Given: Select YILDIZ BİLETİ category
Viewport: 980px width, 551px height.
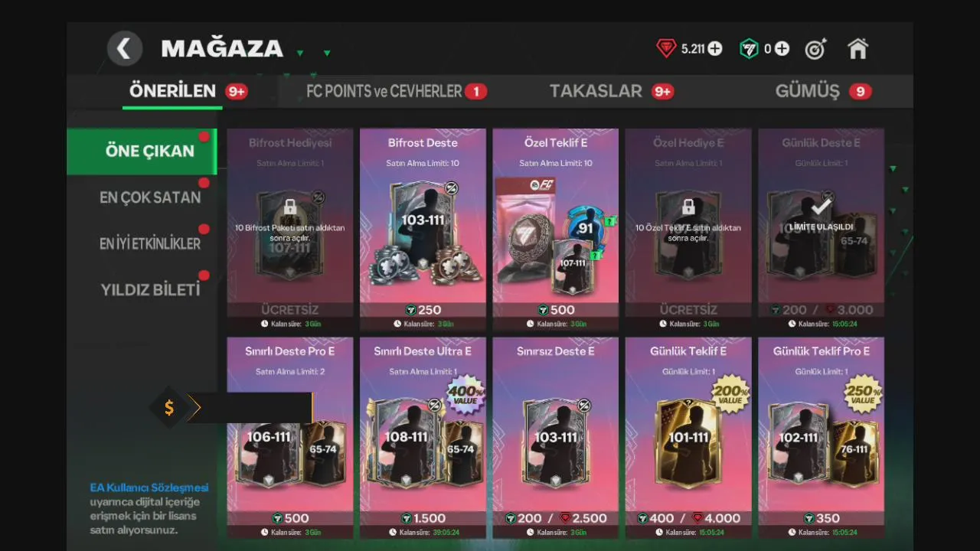Looking at the screenshot, I should (150, 290).
